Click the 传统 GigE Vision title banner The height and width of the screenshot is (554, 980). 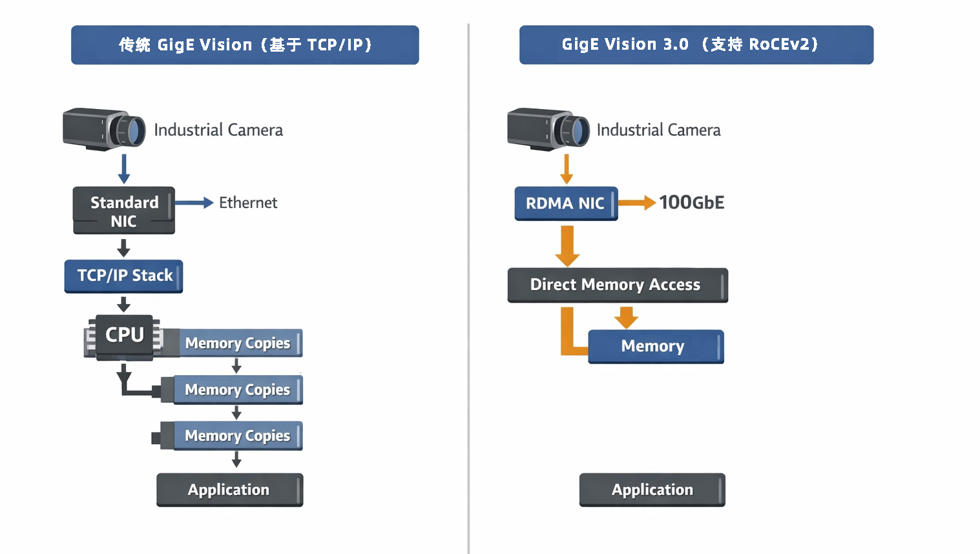(245, 45)
